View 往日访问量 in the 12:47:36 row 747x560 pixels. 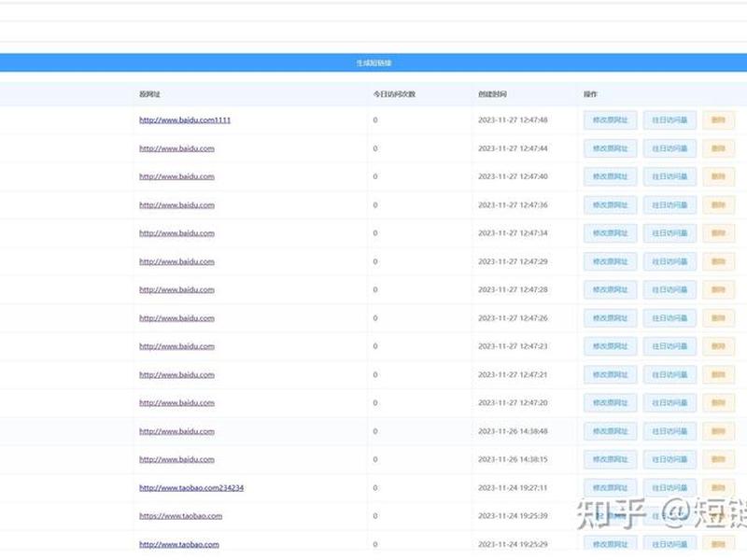coord(669,205)
